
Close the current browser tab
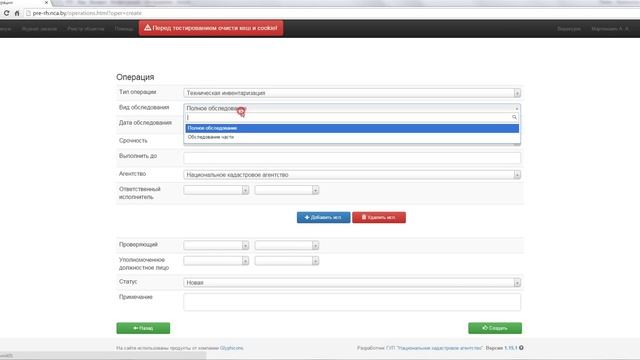click(46, 2)
